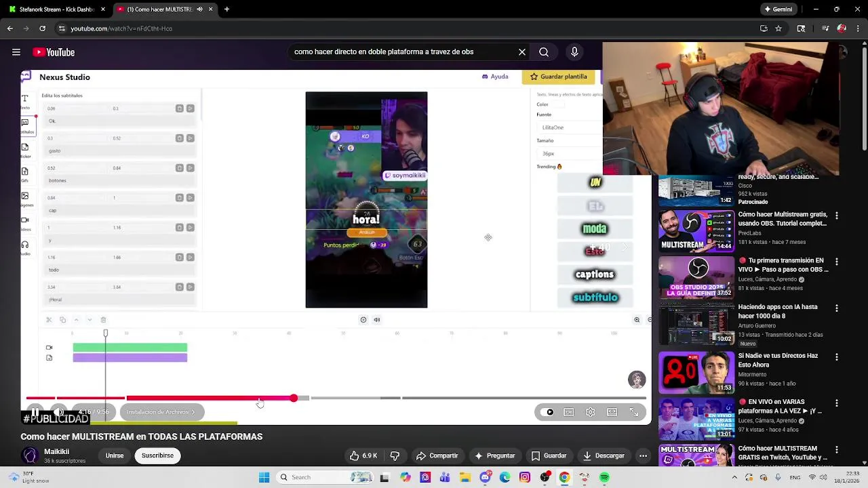Open more actions menu beside Descargar

643,455
